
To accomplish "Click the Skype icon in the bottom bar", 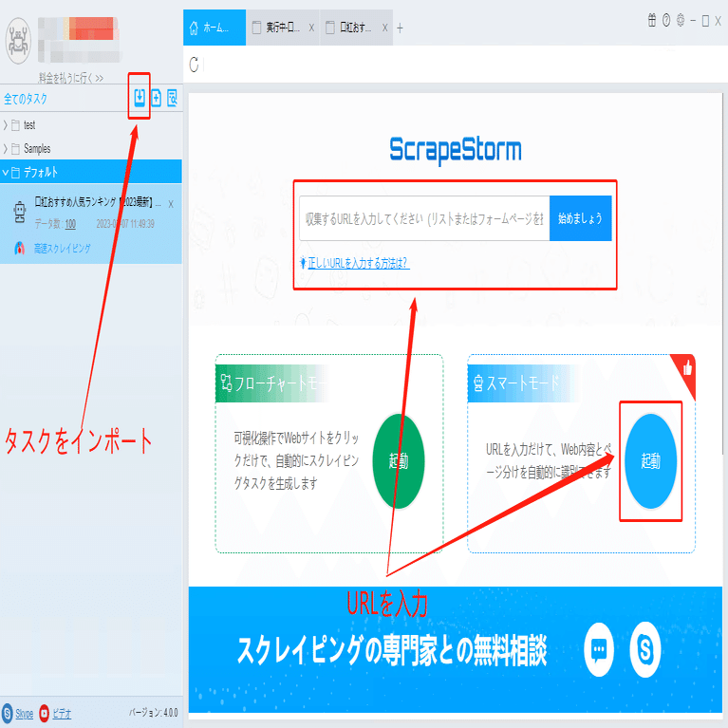I will tap(7, 713).
